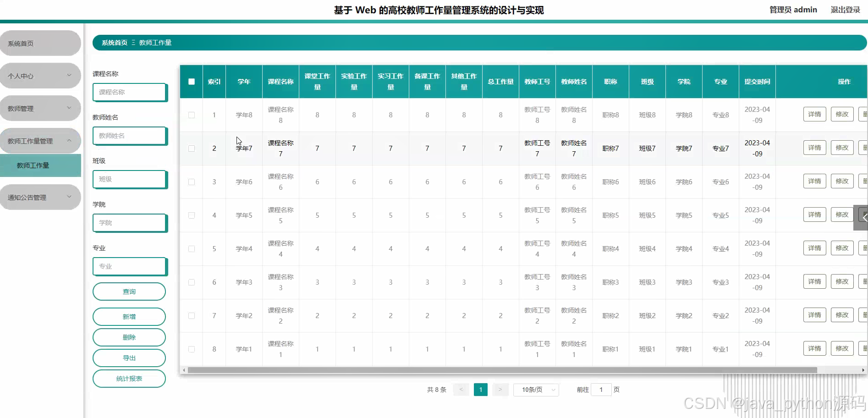Check the checkbox for row index 3

192,182
